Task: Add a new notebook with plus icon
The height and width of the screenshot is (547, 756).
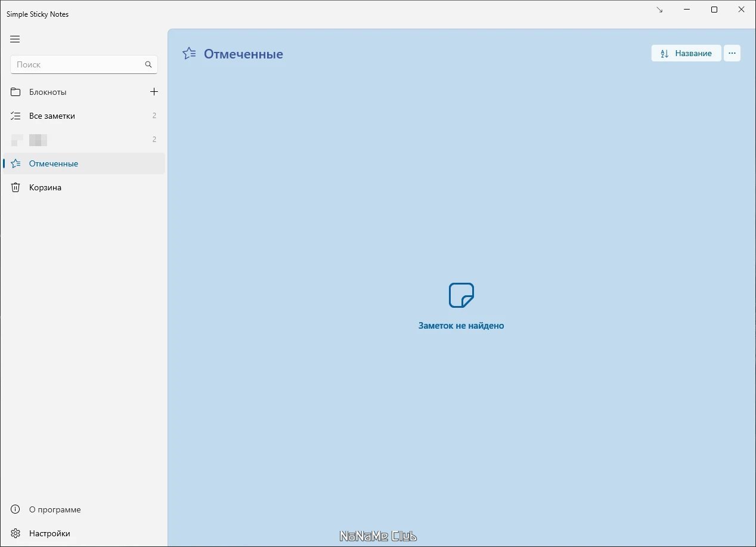Action: coord(154,92)
